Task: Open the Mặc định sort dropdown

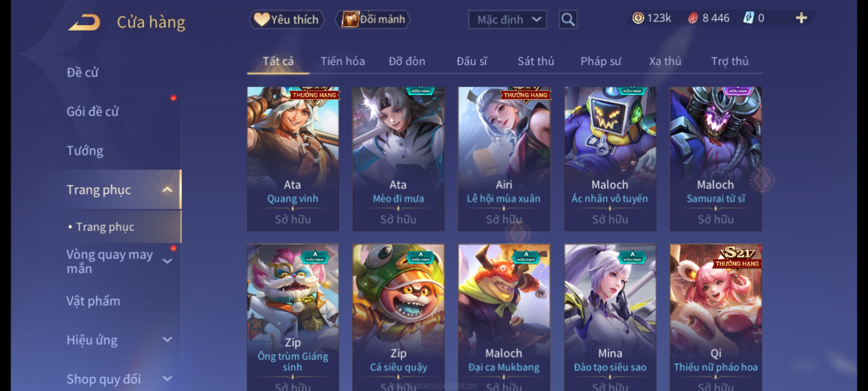Action: [x=507, y=20]
